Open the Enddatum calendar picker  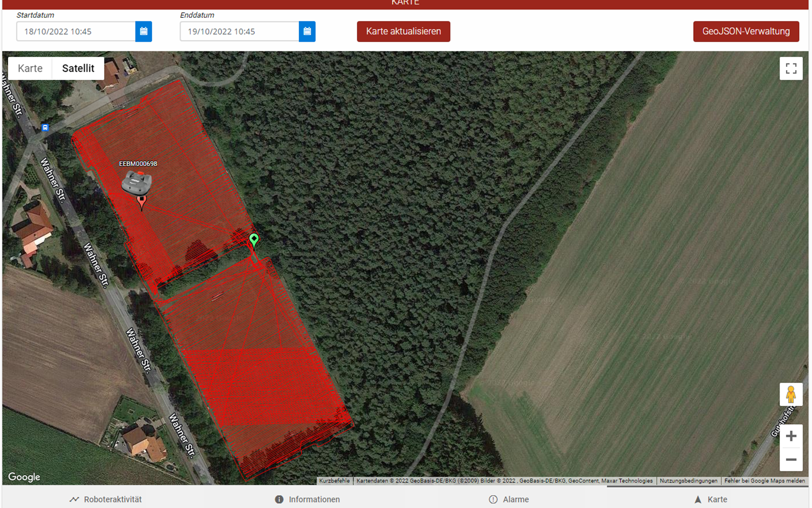[307, 31]
